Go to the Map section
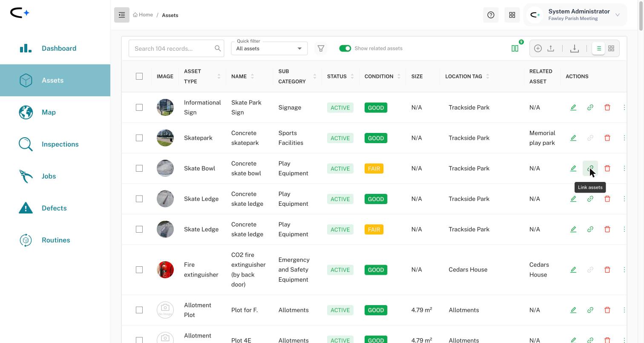This screenshot has width=644, height=343. tap(55, 112)
